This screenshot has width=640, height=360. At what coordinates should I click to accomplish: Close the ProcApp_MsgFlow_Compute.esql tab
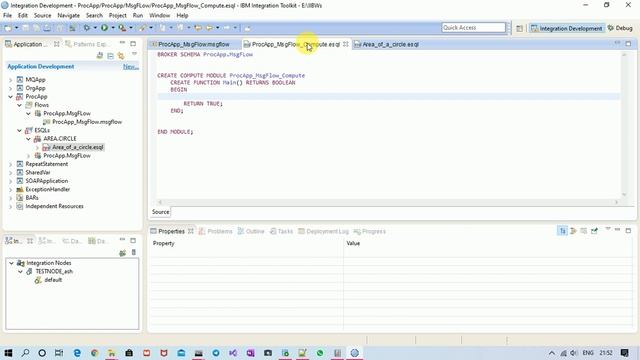[346, 44]
